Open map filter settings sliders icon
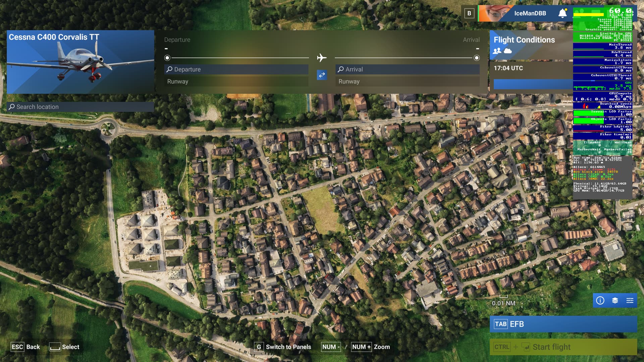This screenshot has width=644, height=362. click(x=630, y=301)
